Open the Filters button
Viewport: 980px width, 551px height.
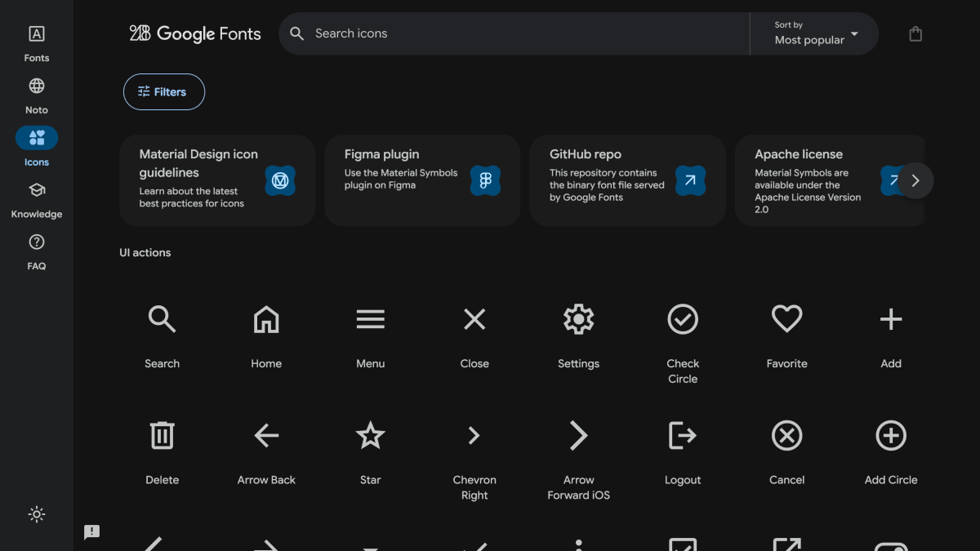pos(164,92)
